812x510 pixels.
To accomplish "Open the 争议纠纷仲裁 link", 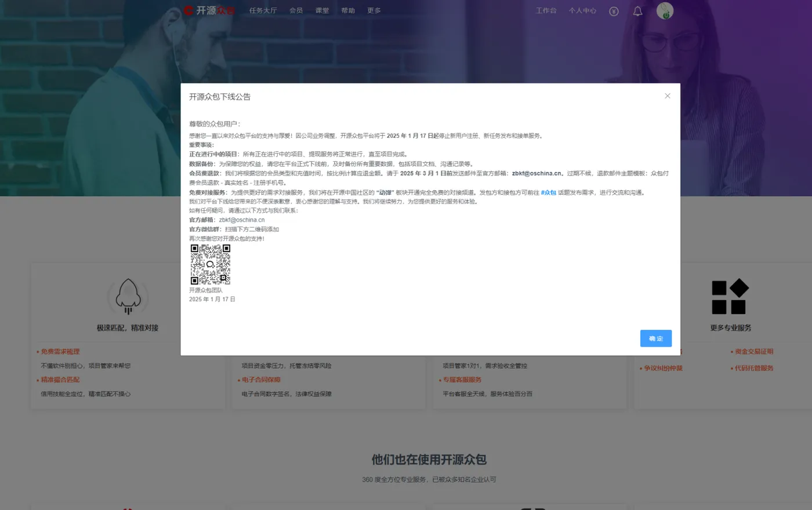I will pyautogui.click(x=664, y=368).
